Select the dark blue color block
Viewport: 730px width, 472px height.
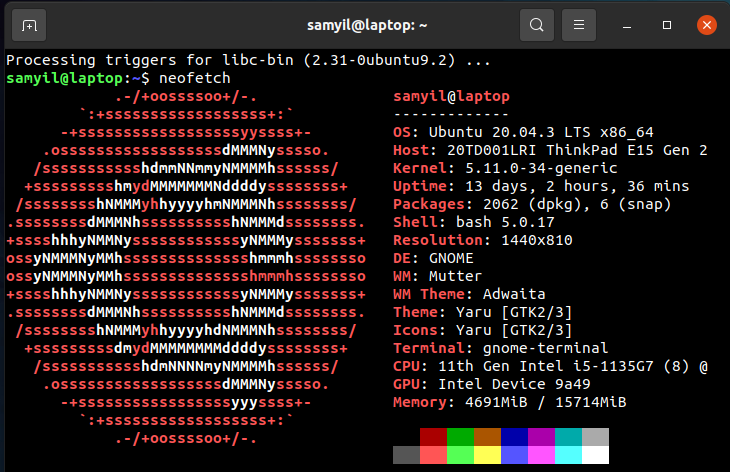point(514,437)
